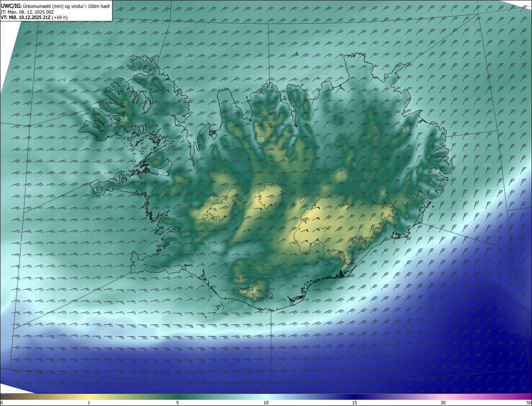Click the color scale tick label 0
532x406 pixels.
click(2, 403)
